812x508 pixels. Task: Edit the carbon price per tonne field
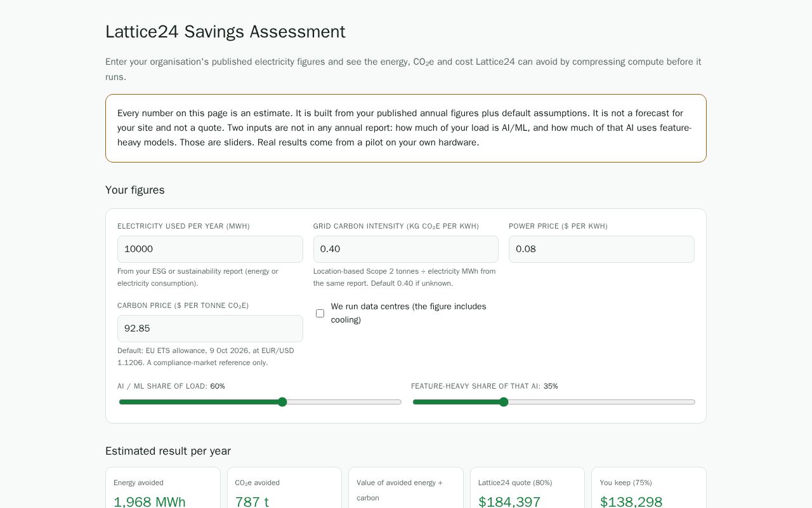[210, 328]
